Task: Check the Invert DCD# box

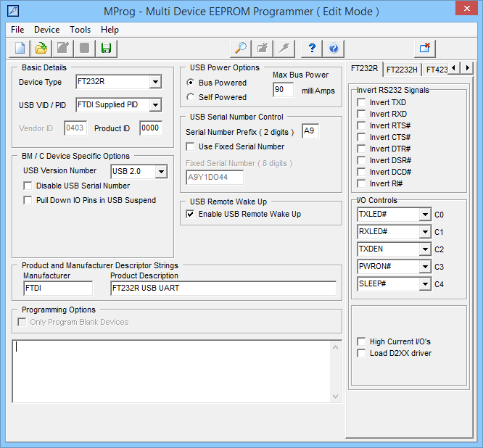Action: point(361,172)
